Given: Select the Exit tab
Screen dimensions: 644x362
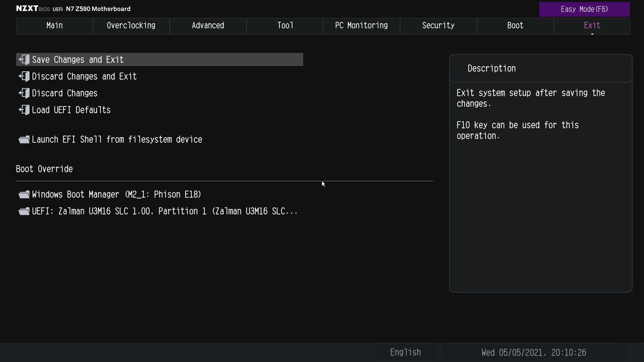Looking at the screenshot, I should (592, 26).
